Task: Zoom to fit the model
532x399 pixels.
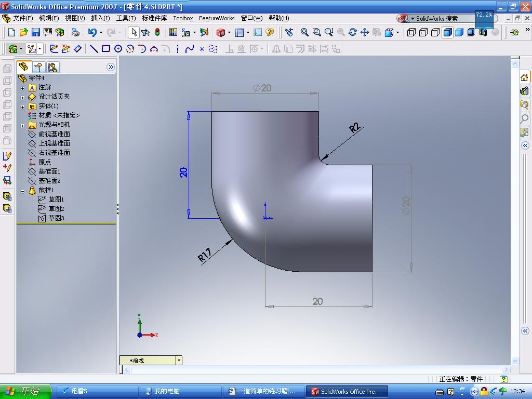Action: click(304, 32)
